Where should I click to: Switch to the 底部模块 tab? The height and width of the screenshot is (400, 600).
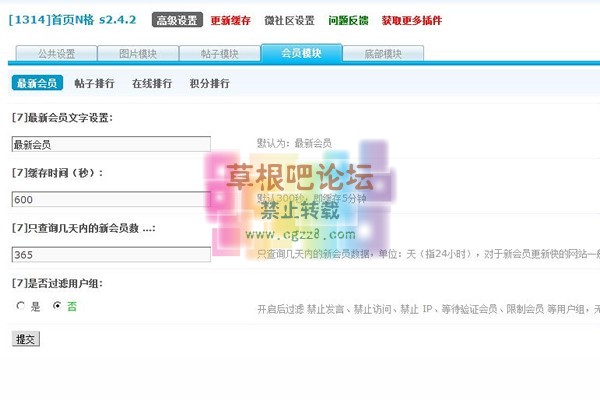383,54
